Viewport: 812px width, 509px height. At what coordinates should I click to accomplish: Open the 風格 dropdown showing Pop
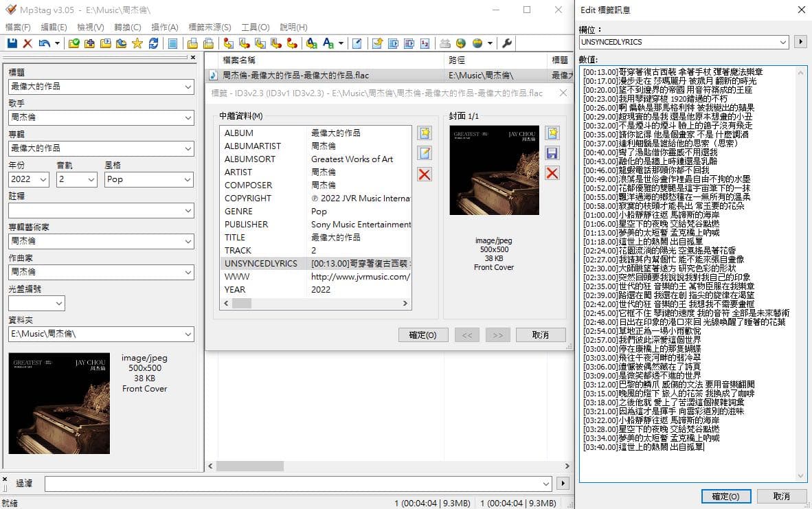[187, 179]
